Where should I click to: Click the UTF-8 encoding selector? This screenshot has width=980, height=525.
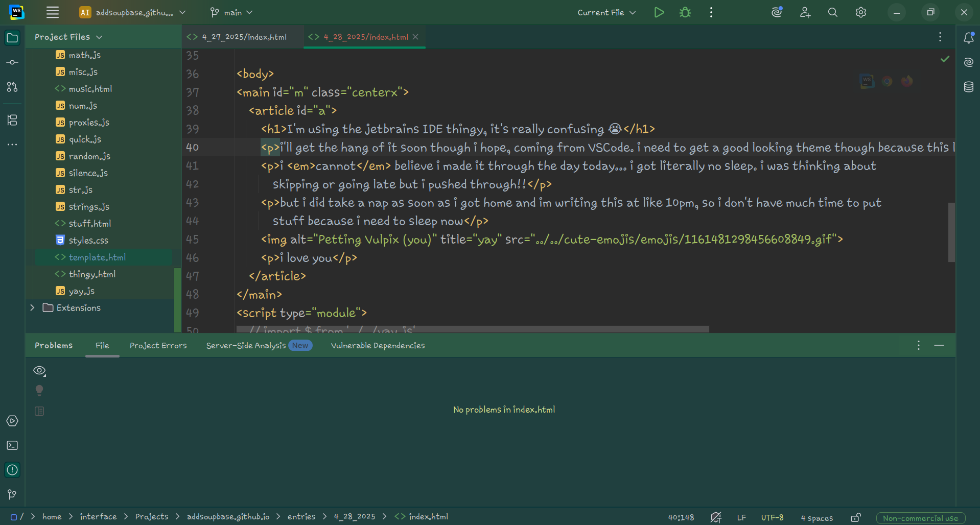pos(772,517)
